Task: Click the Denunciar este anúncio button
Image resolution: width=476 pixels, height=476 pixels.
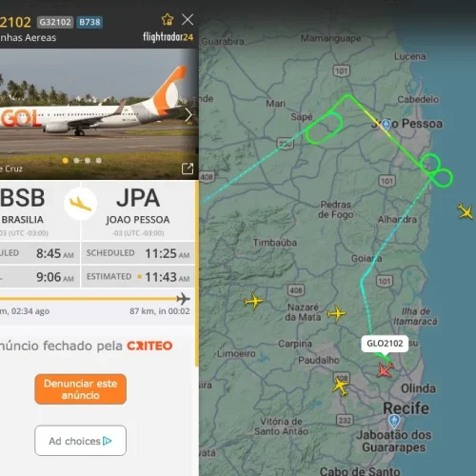Action: (81, 389)
